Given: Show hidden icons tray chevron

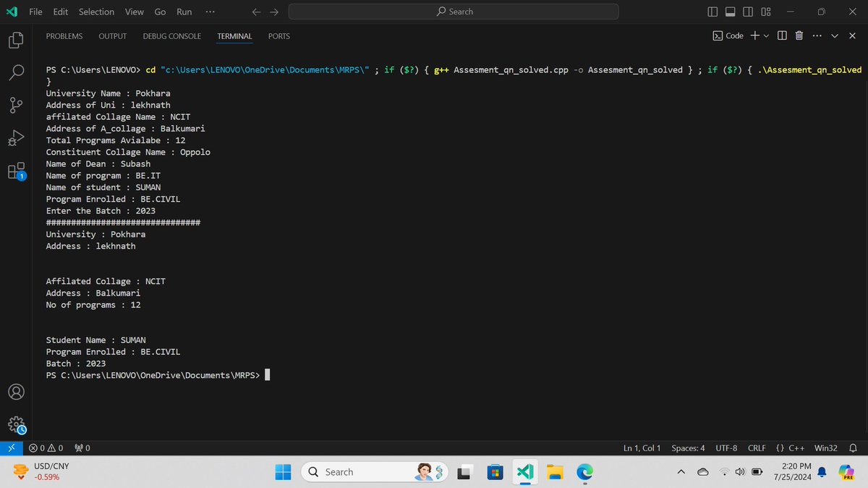Looking at the screenshot, I should click(x=681, y=472).
